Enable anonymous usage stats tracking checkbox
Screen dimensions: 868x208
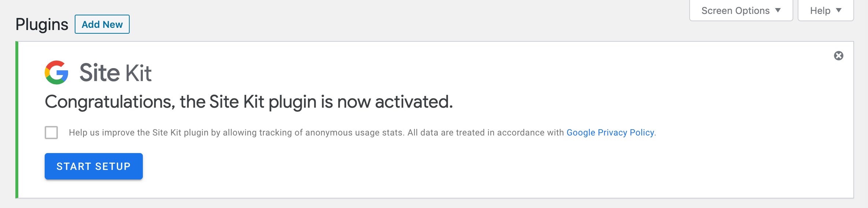[51, 133]
